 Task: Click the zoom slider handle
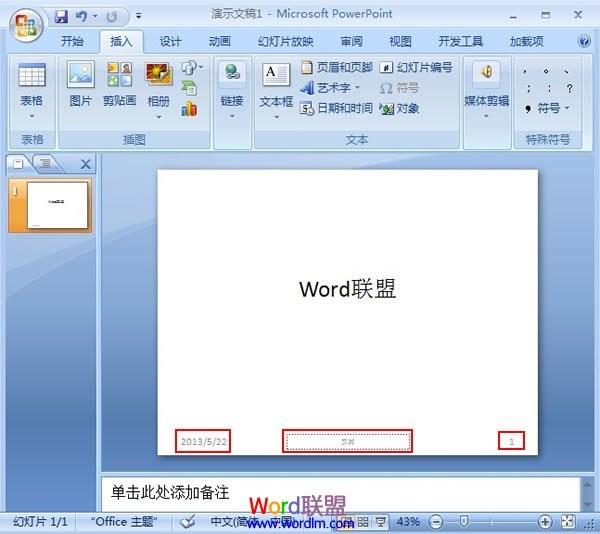(464, 522)
